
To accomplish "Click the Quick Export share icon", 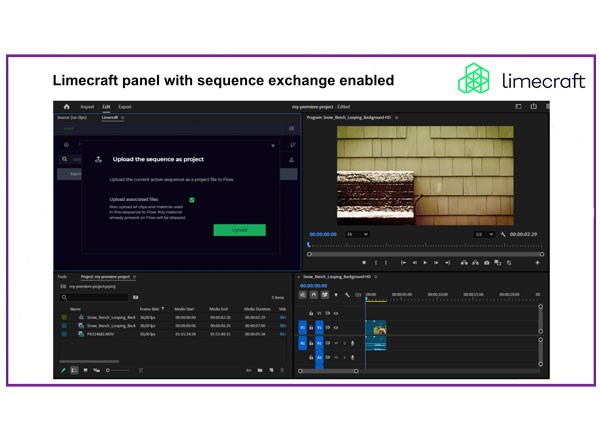I will point(534,106).
